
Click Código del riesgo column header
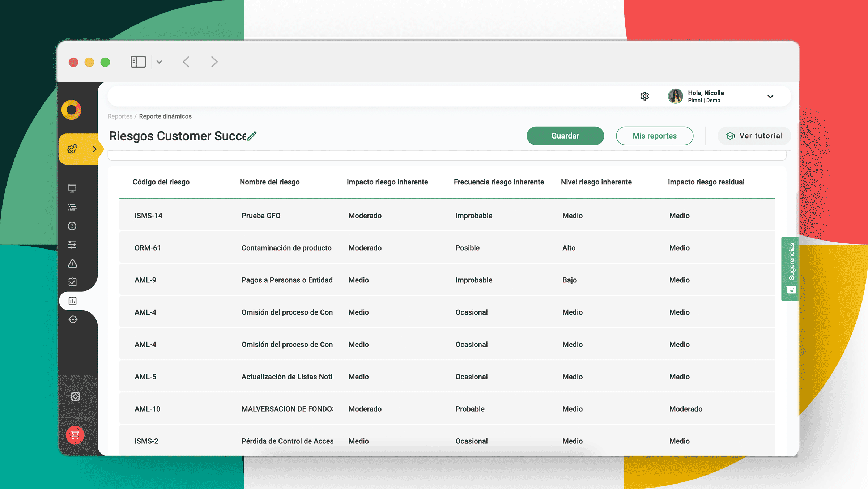(x=161, y=182)
